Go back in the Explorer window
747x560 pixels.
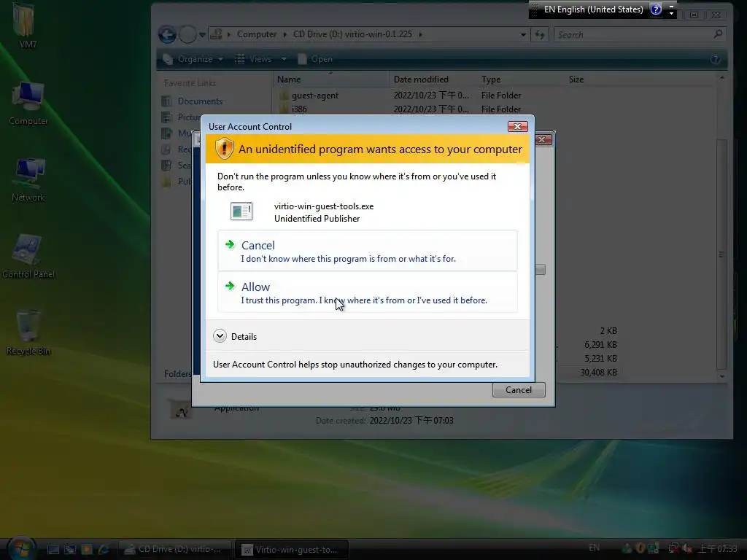[167, 34]
